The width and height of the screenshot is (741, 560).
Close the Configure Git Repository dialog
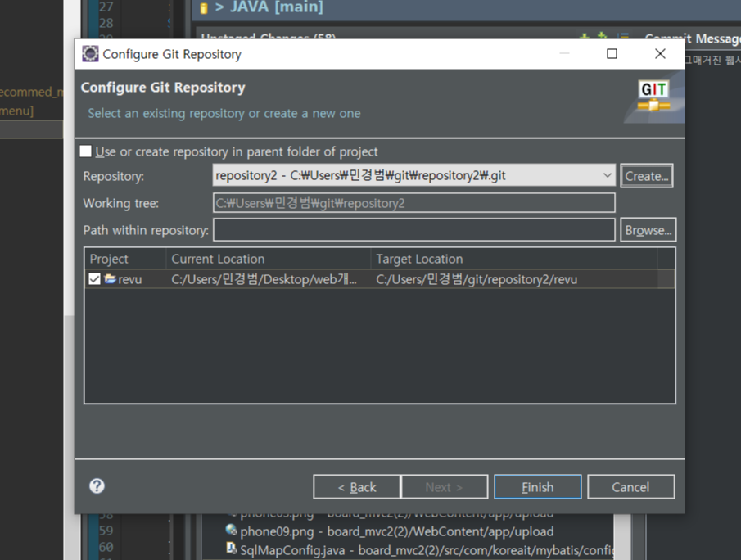click(x=660, y=54)
